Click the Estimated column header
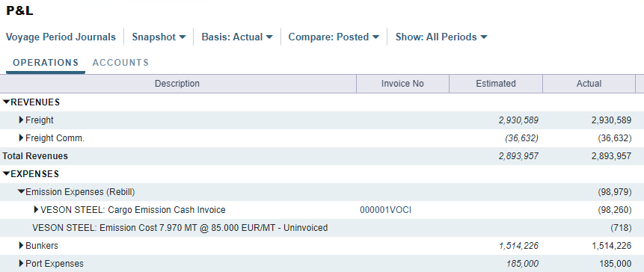 (x=496, y=84)
